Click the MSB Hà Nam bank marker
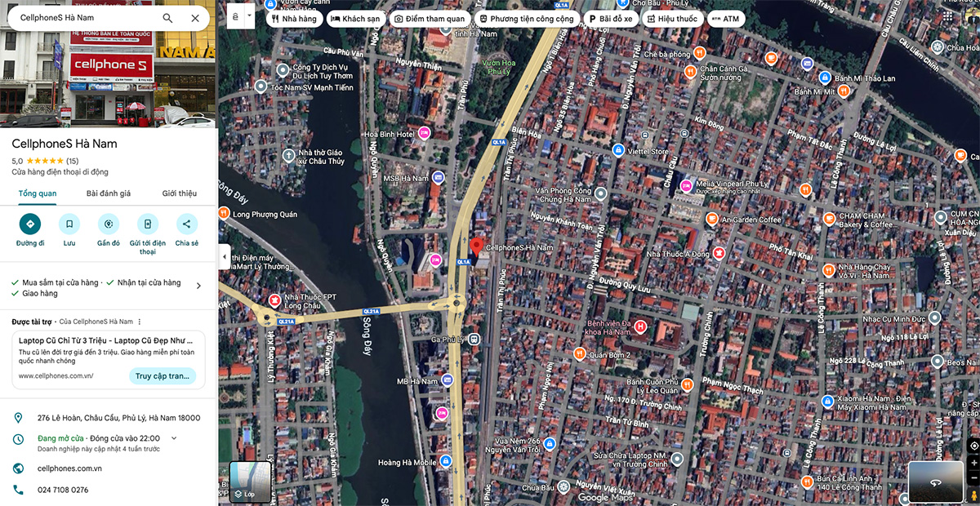The image size is (980, 506). pos(438,177)
